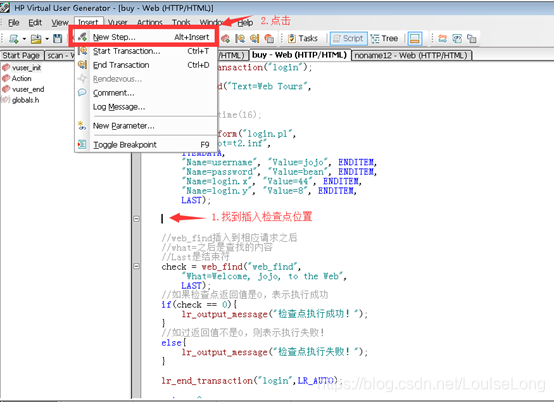Collapse the code block at the cursor line
This screenshot has height=402, width=554.
pos(137,219)
